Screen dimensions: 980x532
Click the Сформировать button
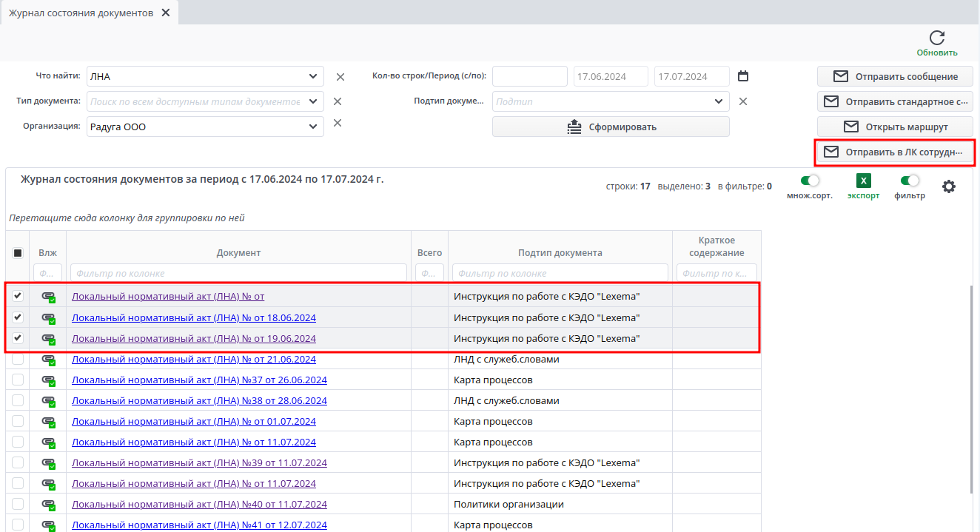pos(611,127)
